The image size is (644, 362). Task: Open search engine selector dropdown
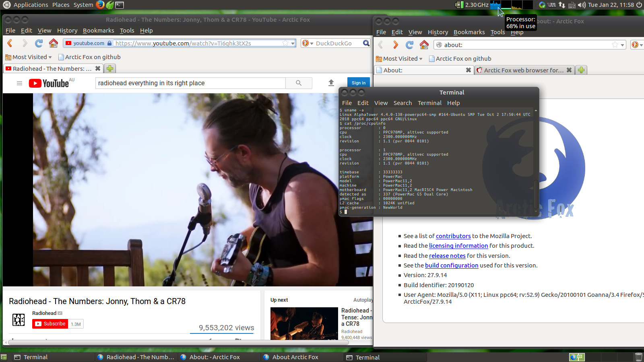coord(308,43)
